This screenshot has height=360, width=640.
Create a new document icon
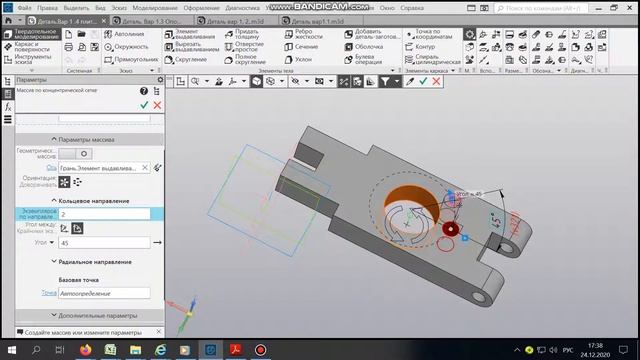(x=69, y=34)
